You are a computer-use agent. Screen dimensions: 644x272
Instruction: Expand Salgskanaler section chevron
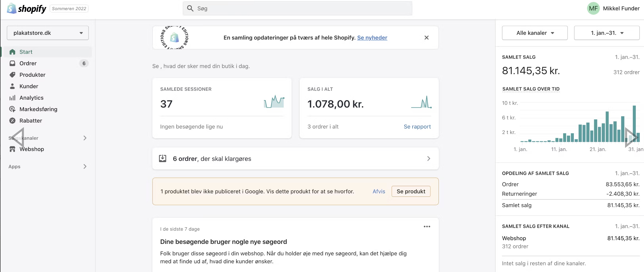tap(85, 138)
